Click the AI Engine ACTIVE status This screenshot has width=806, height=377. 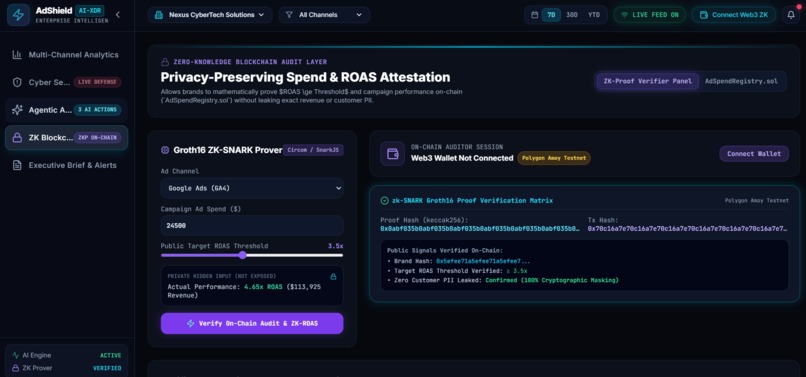[111, 355]
